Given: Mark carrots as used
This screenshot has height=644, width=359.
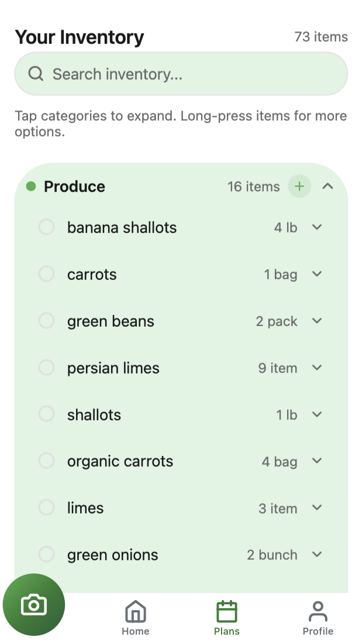Looking at the screenshot, I should pos(46,273).
